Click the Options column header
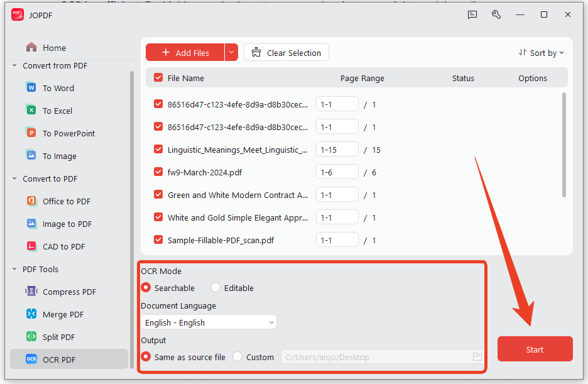Viewport: 588px width, 384px height. 533,78
